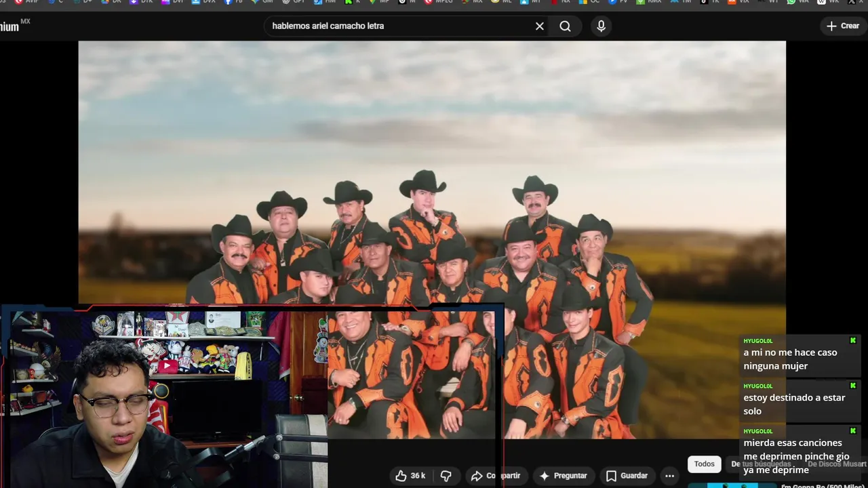Open the Preguntar AI button
The width and height of the screenshot is (868, 488).
pos(563,476)
